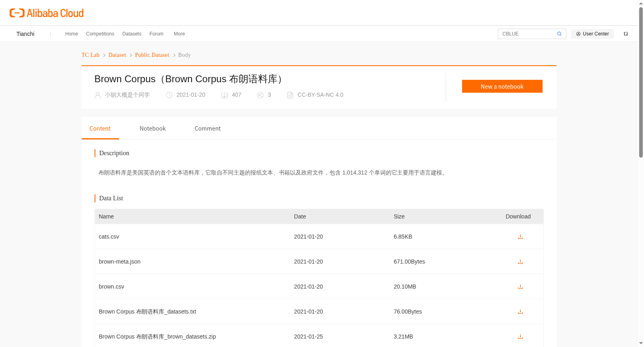Image resolution: width=644 pixels, height=347 pixels.
Task: Click the Brown Corpus _datasets.txt file name
Action: pyautogui.click(x=147, y=312)
